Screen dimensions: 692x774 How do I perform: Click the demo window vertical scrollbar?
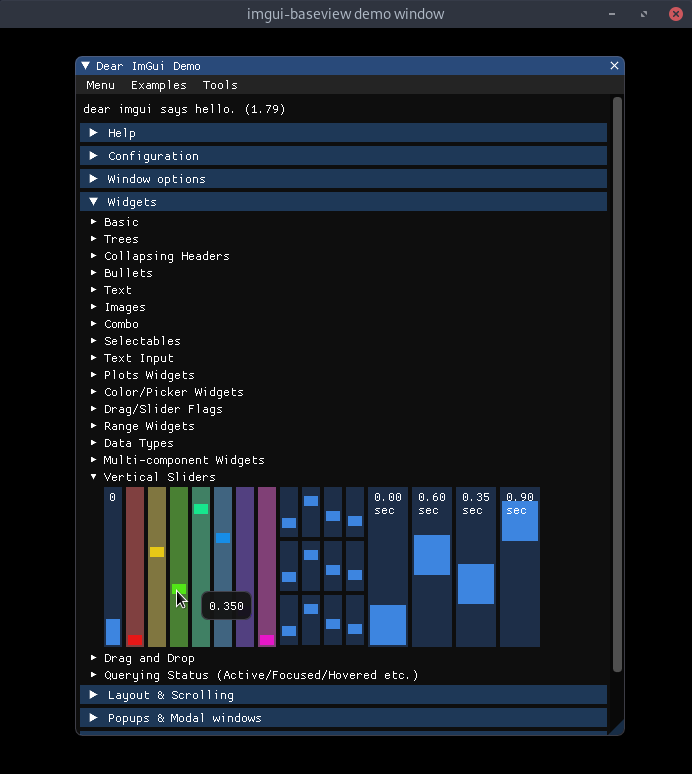pos(617,385)
